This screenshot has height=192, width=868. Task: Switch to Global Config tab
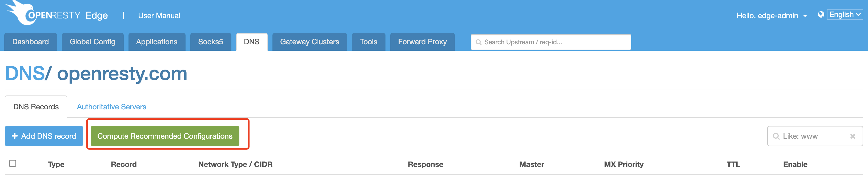pos(92,42)
